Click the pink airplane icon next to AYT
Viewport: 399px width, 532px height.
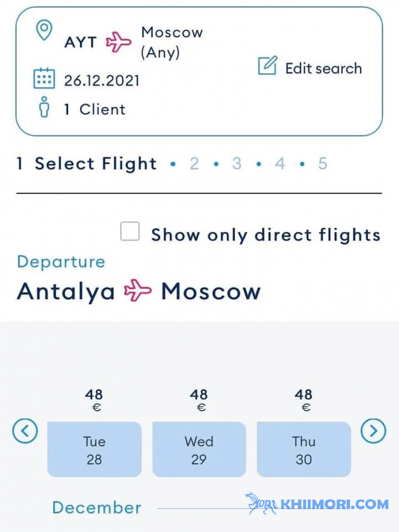[118, 42]
